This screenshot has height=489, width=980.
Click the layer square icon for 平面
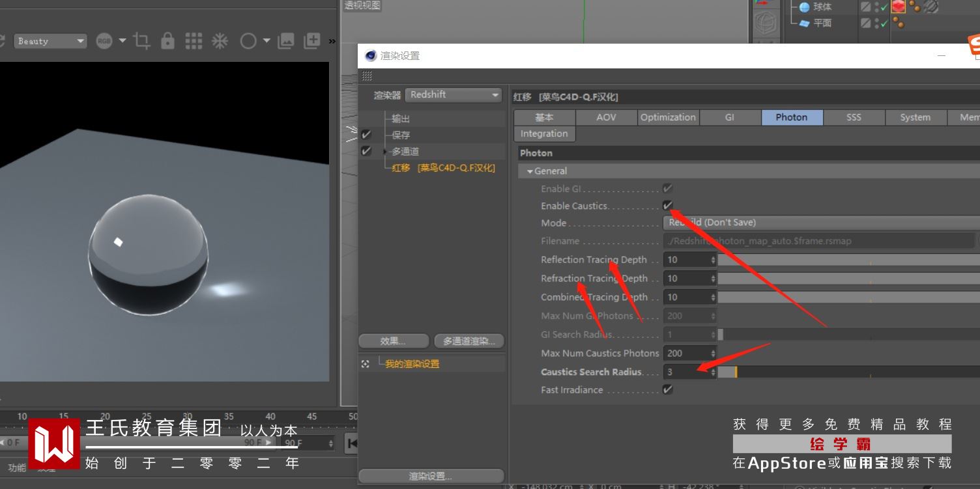865,23
